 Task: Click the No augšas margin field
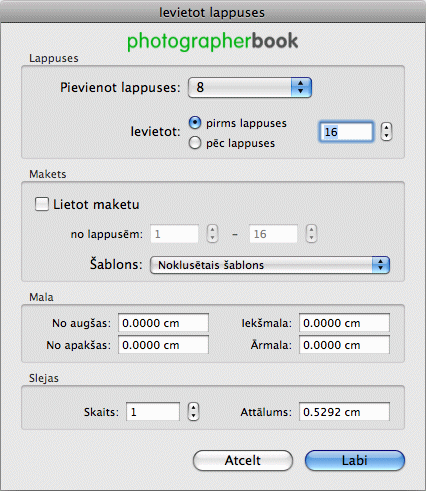coord(163,323)
